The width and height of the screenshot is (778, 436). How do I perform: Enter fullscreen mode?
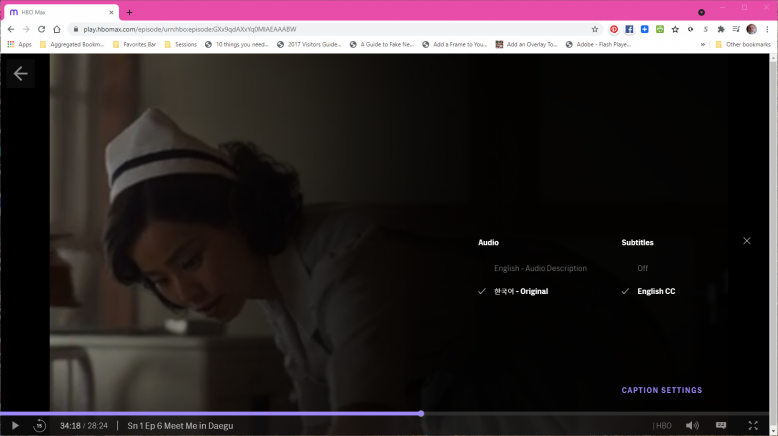[x=753, y=426]
